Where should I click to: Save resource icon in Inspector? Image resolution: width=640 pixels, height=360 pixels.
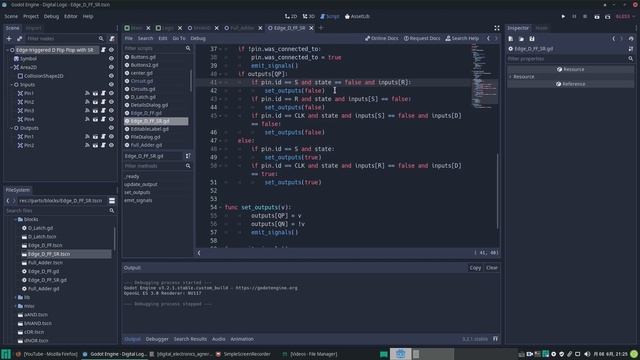tap(532, 39)
